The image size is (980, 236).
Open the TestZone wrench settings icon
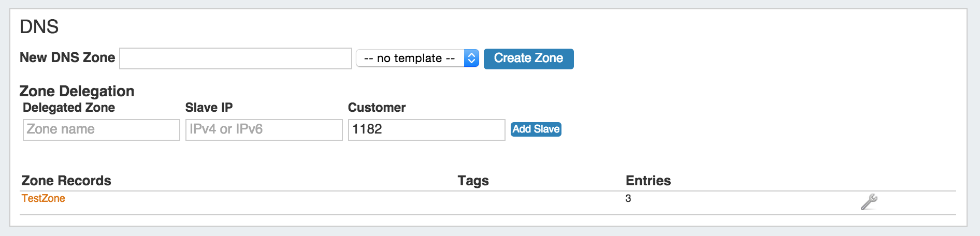click(x=869, y=202)
